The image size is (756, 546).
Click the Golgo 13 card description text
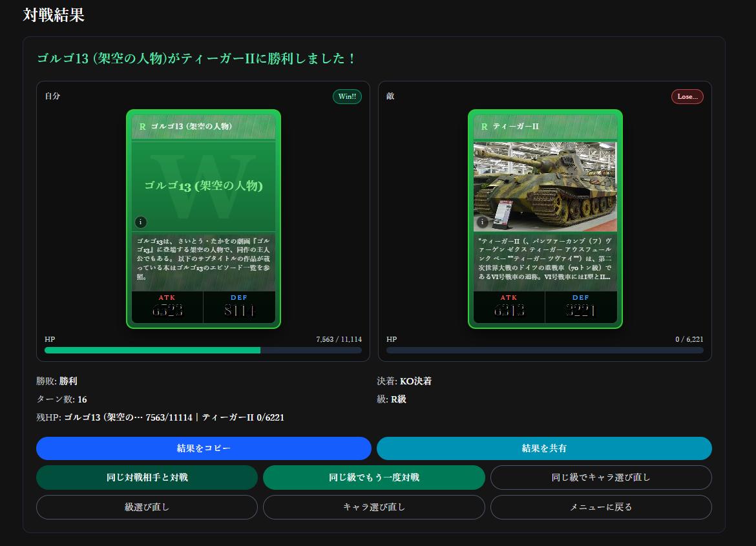(x=203, y=258)
